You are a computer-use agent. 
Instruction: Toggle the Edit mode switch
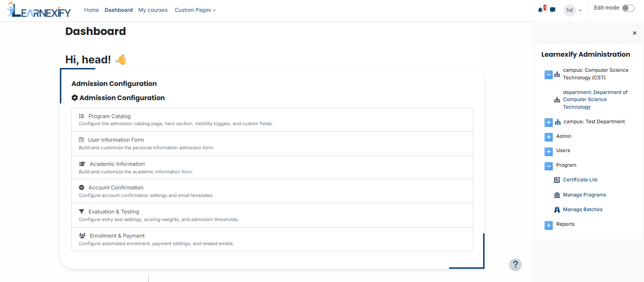tap(628, 8)
